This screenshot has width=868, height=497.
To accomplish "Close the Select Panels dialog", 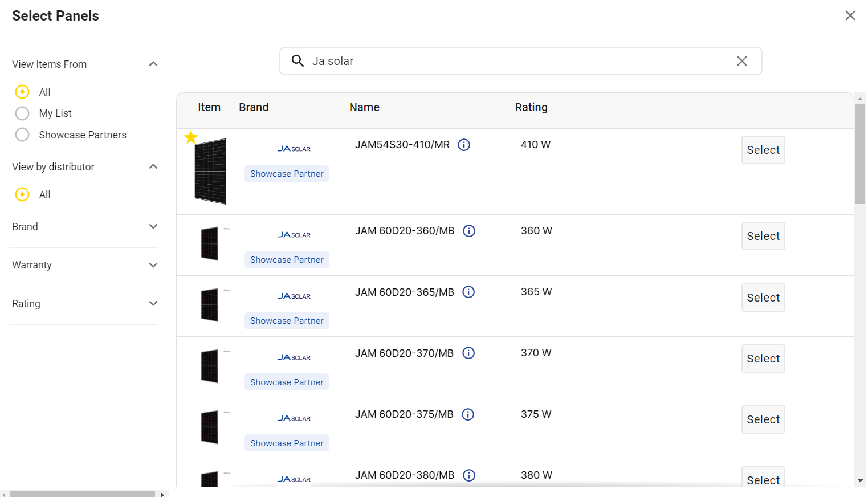I will pyautogui.click(x=850, y=15).
